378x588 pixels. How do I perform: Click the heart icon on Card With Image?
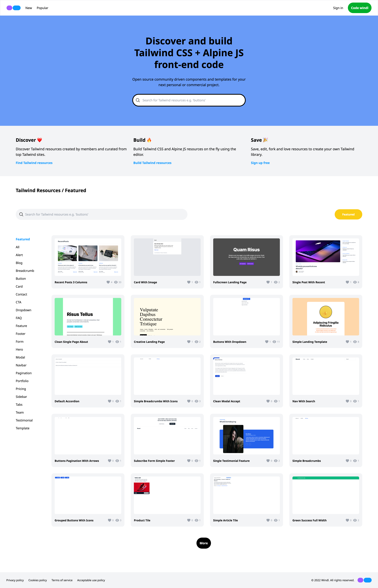click(189, 282)
